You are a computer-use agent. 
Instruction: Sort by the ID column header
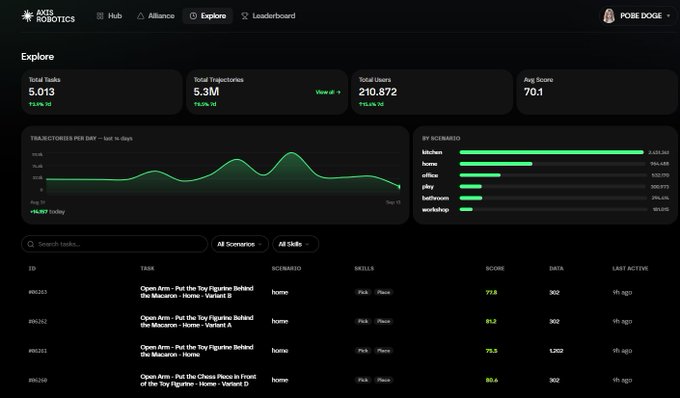click(32, 268)
